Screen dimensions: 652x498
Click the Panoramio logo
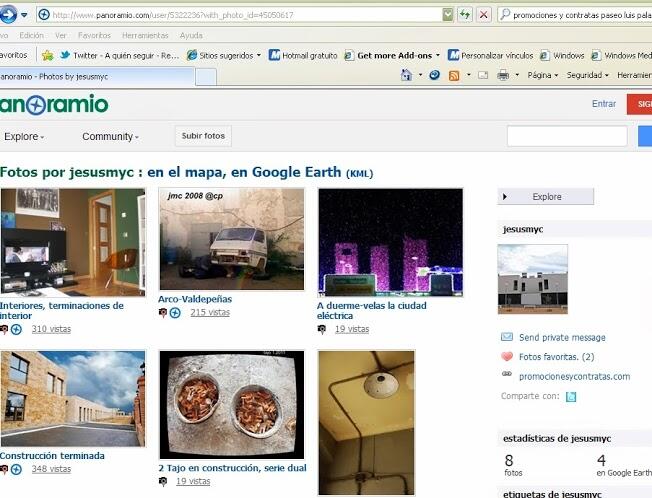click(x=54, y=104)
